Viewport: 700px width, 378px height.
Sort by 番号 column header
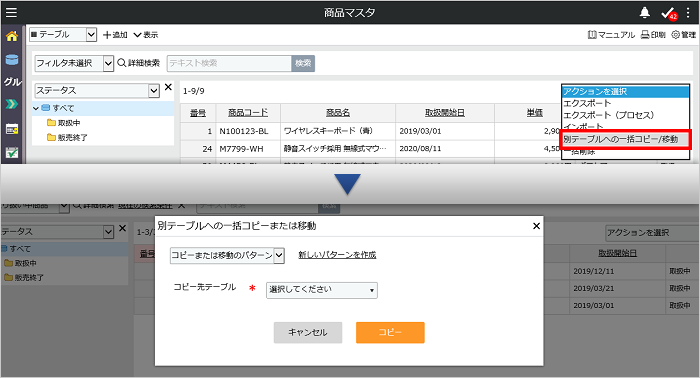pyautogui.click(x=198, y=113)
